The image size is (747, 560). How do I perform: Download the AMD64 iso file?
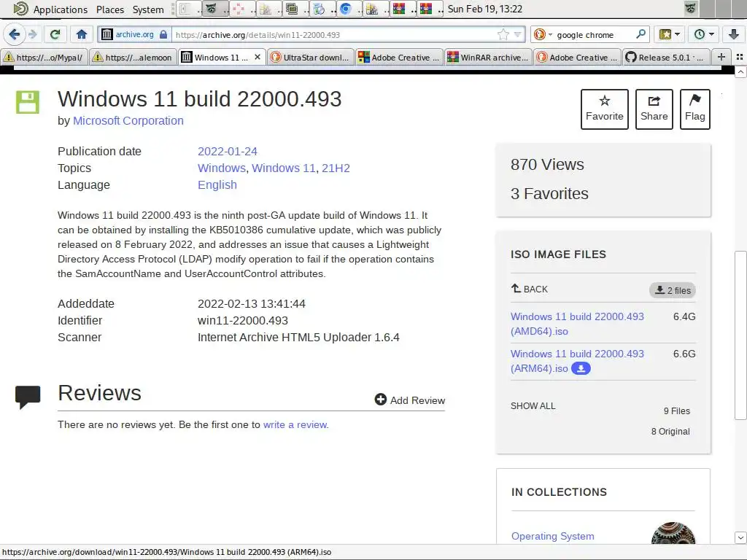(x=577, y=324)
